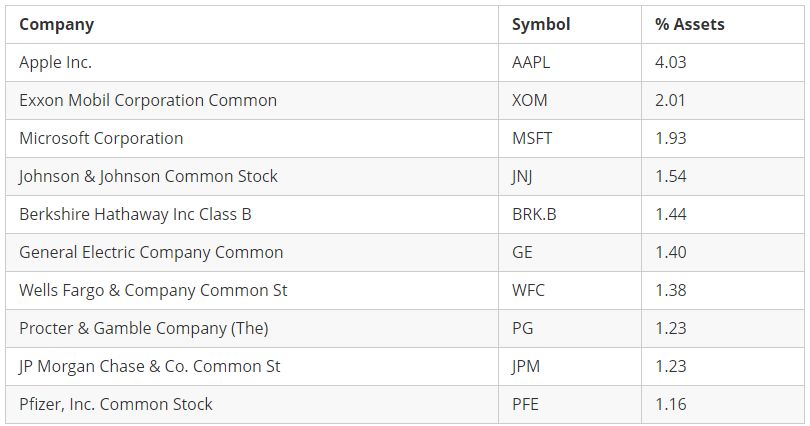Click the AAPL ticker symbol
The height and width of the screenshot is (426, 810).
coord(531,62)
